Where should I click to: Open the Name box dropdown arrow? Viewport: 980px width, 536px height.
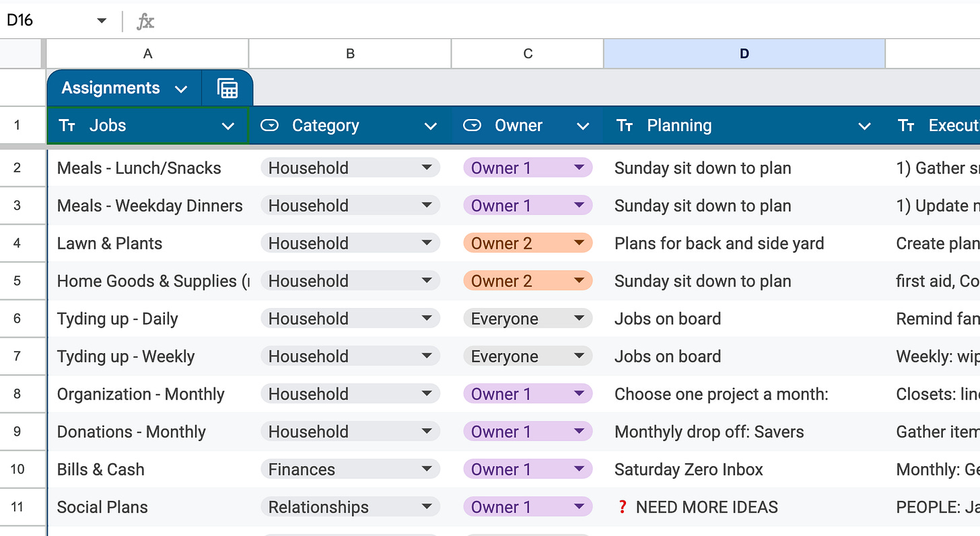point(102,21)
